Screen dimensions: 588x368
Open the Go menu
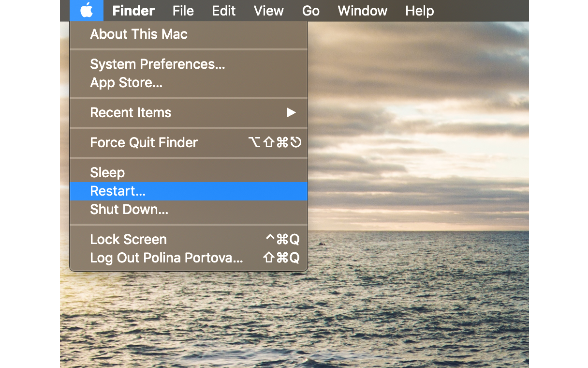coord(311,11)
